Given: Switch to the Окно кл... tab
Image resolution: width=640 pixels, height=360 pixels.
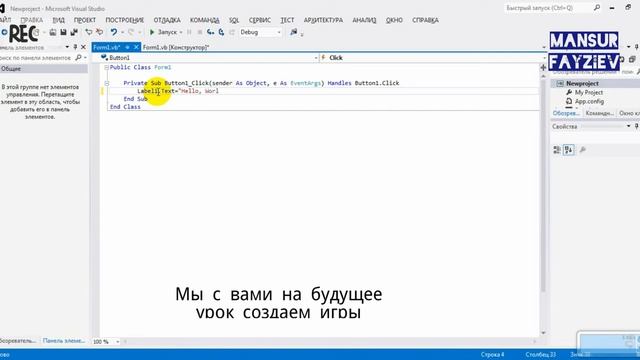Looking at the screenshot, I should click(x=629, y=113).
